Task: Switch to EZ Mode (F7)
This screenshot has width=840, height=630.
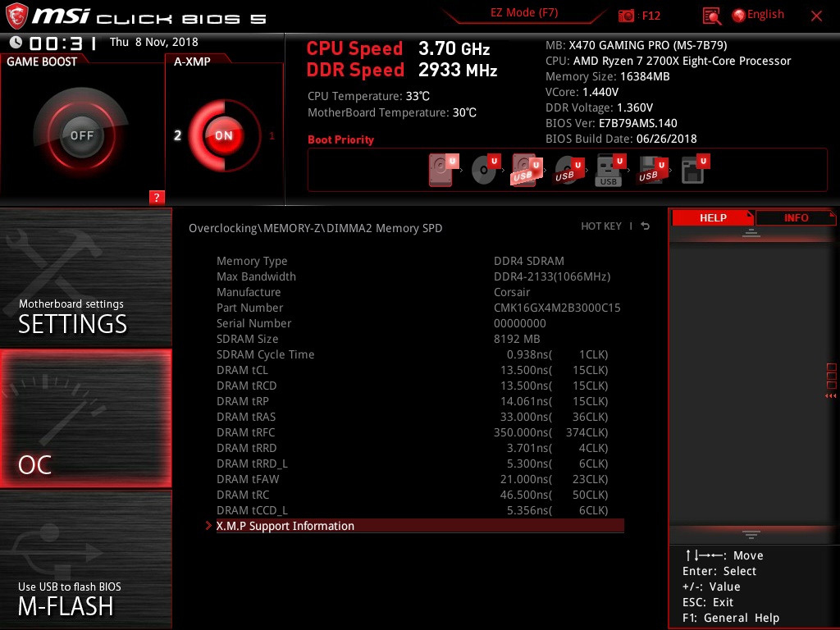Action: pyautogui.click(x=524, y=13)
